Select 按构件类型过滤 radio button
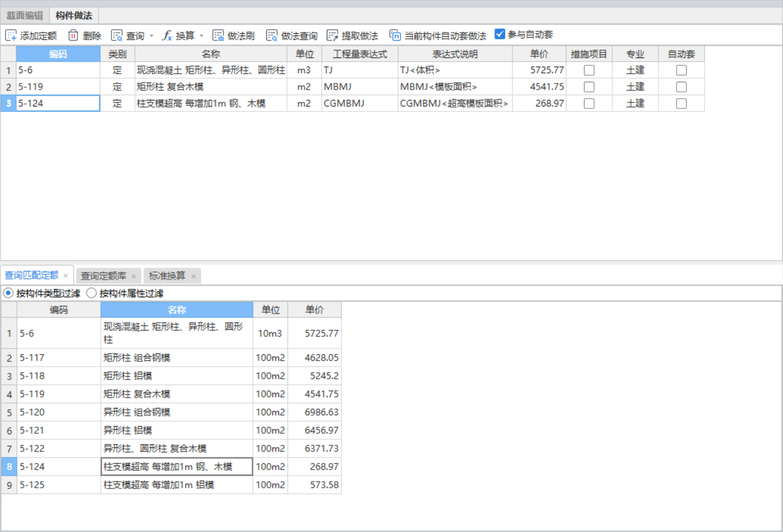Image resolution: width=783 pixels, height=532 pixels. 8,294
